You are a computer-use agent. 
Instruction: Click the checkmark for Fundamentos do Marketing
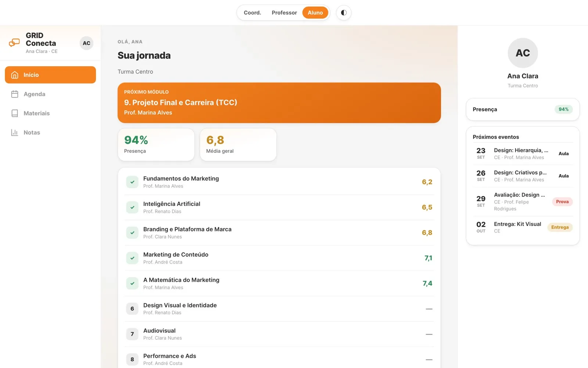point(132,182)
